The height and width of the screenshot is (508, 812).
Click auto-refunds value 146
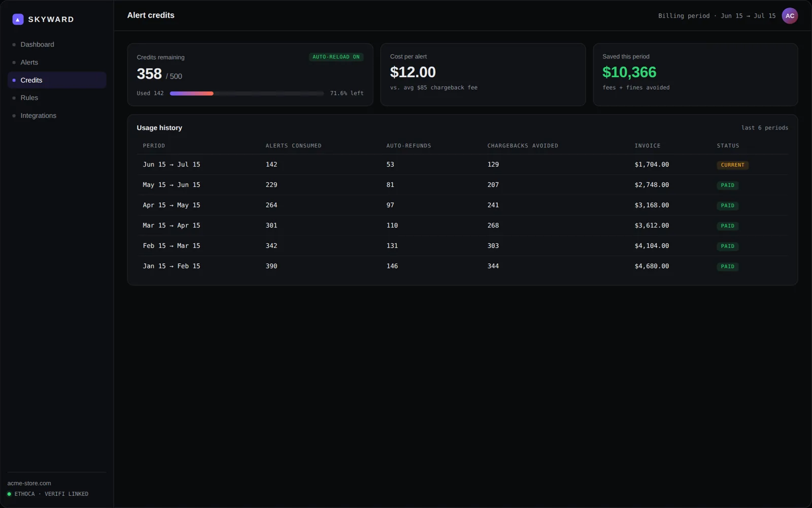tap(392, 266)
